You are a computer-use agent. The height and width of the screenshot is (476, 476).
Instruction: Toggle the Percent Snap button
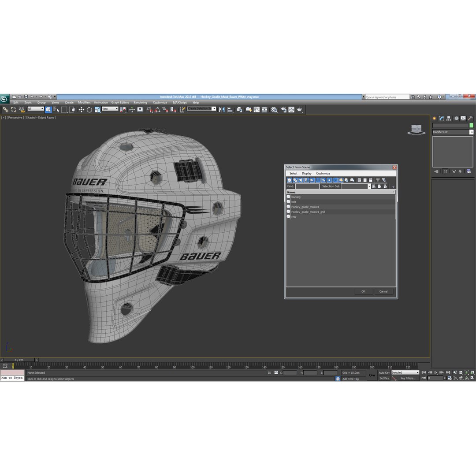pyautogui.click(x=165, y=110)
